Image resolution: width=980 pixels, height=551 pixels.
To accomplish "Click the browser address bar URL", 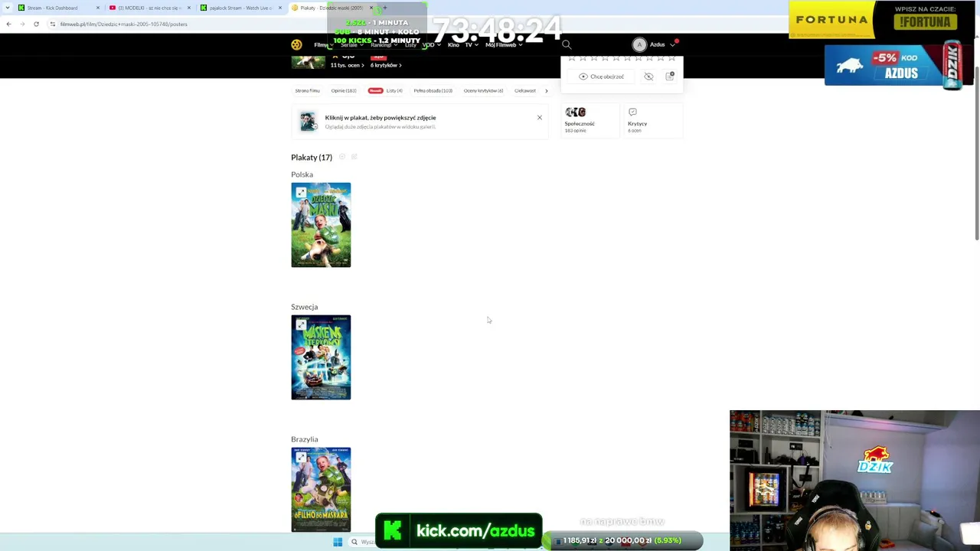I will [x=123, y=24].
